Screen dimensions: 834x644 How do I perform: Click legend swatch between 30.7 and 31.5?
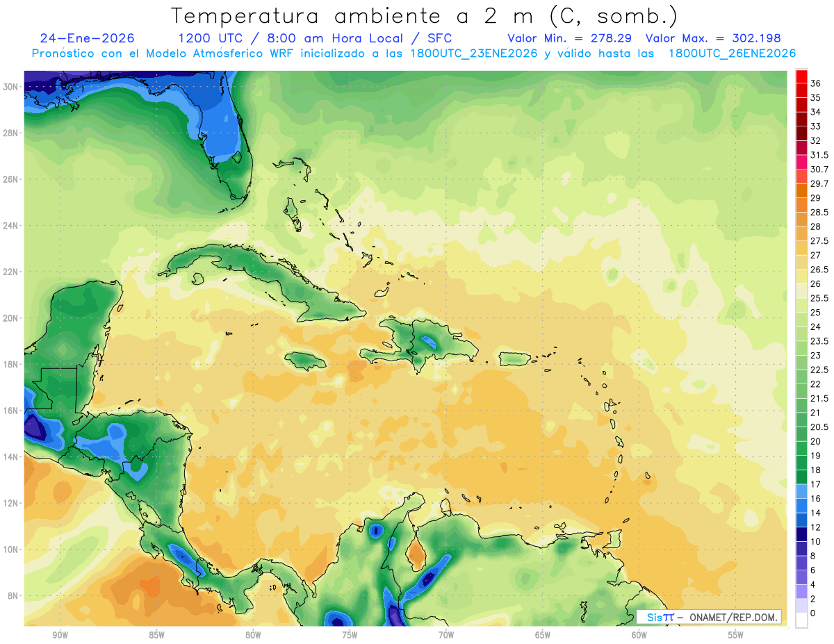tap(801, 163)
